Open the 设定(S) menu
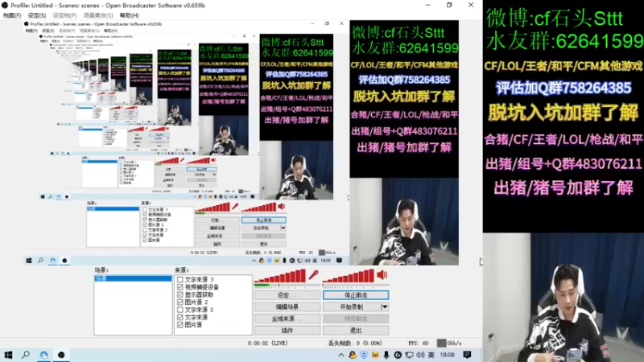Image resolution: width=644 pixels, height=362 pixels. 37,15
